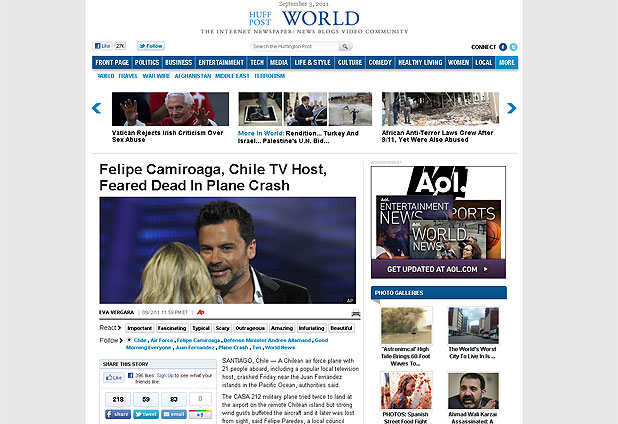
Task: React with Typical button
Action: pyautogui.click(x=201, y=328)
